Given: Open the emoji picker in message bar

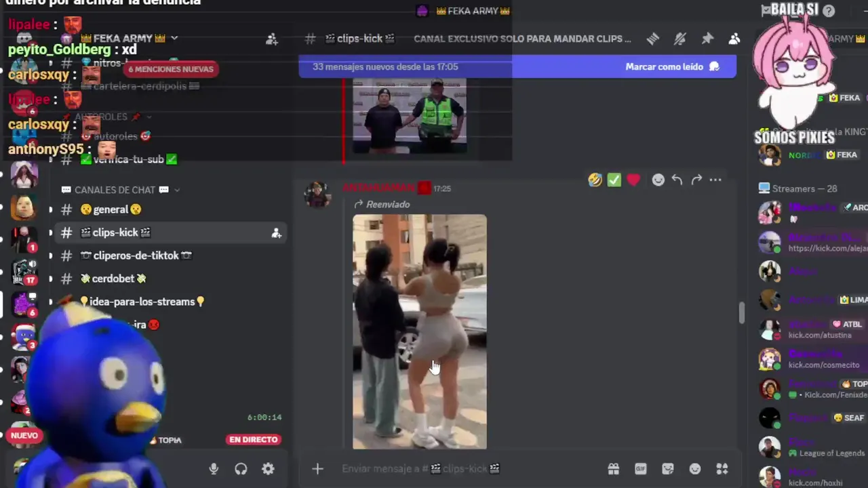Looking at the screenshot, I should click(x=695, y=468).
